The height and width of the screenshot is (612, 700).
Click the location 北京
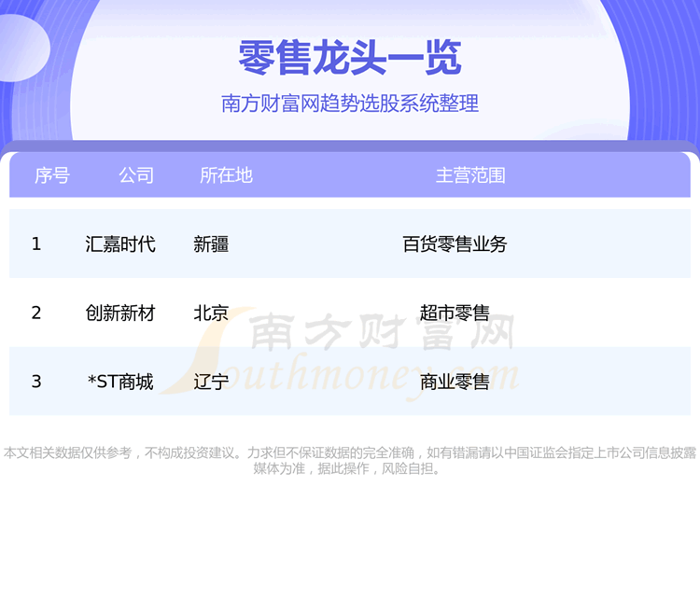pyautogui.click(x=211, y=313)
